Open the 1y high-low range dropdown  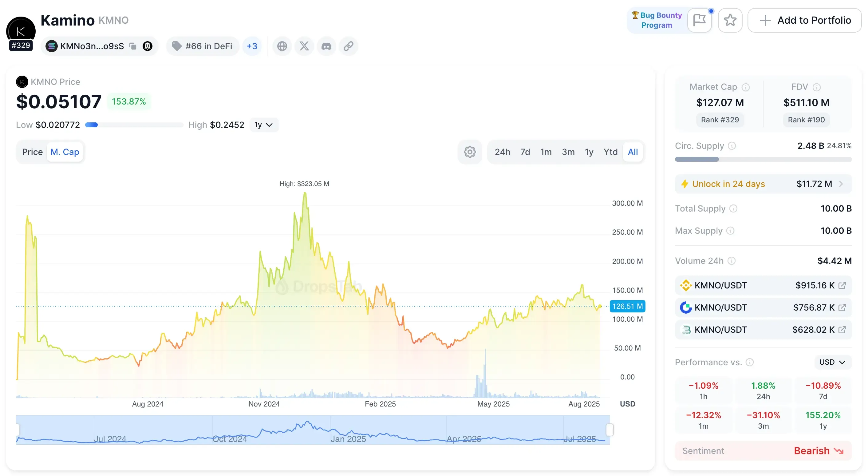pyautogui.click(x=264, y=125)
